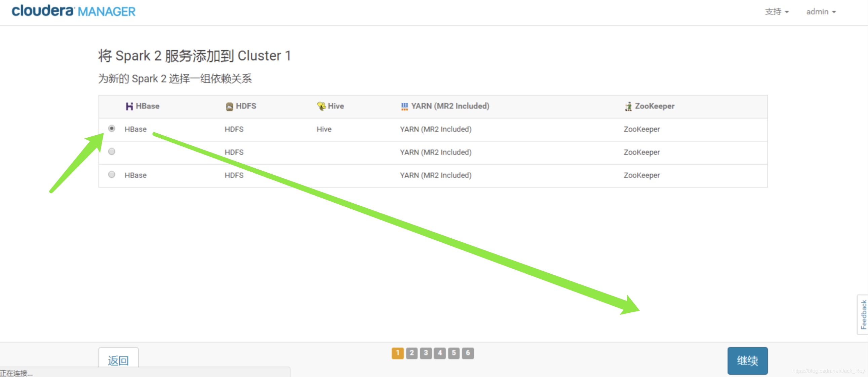868x377 pixels.
Task: Click HBase text in the first row
Action: [x=135, y=129]
